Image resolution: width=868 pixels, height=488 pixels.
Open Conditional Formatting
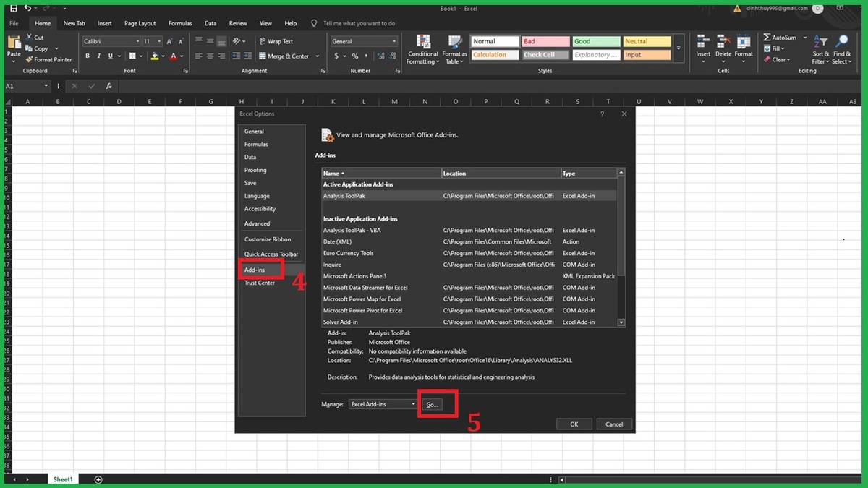point(422,48)
